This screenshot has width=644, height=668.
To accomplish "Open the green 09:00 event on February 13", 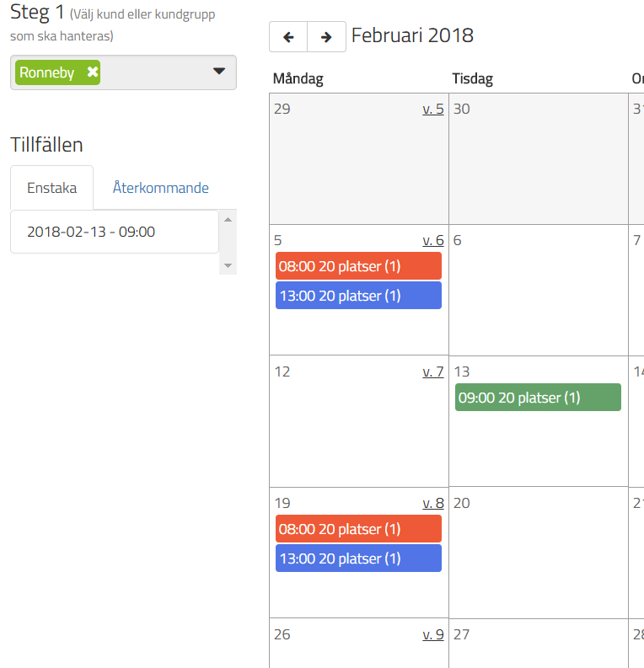I will click(538, 398).
